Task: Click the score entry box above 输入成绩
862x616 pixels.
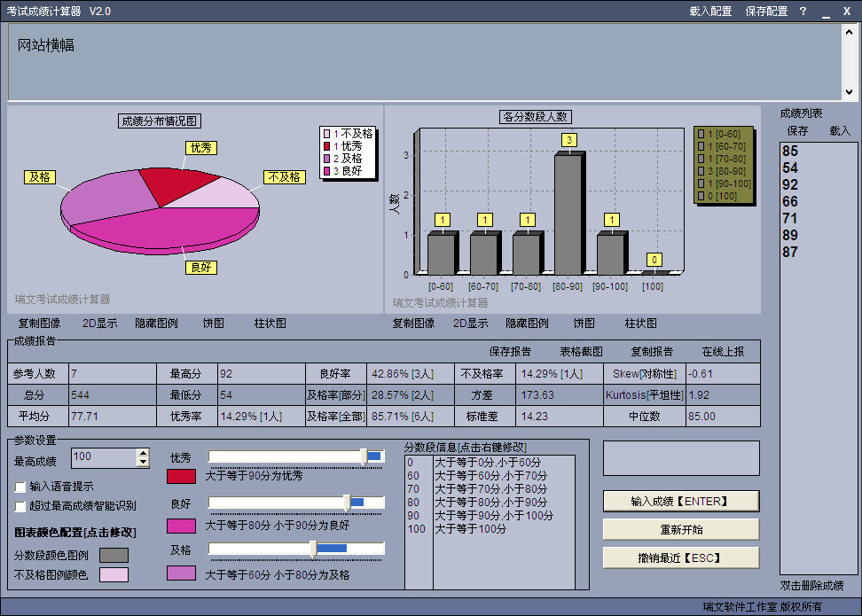Action: 681,458
